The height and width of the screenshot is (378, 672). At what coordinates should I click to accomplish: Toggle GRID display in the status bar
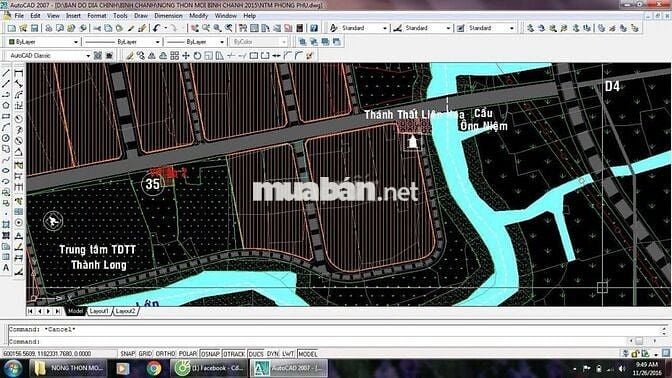145,354
